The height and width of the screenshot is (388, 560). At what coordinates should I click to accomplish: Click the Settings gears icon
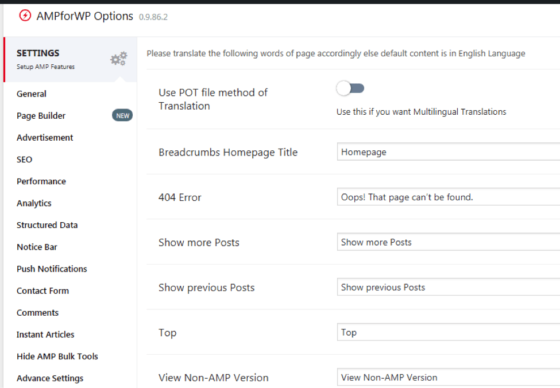tap(119, 59)
